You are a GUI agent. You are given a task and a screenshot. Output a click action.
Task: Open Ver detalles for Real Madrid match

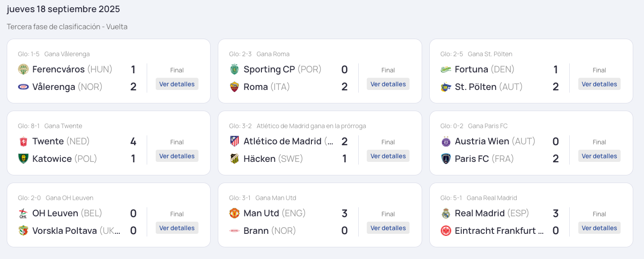599,228
